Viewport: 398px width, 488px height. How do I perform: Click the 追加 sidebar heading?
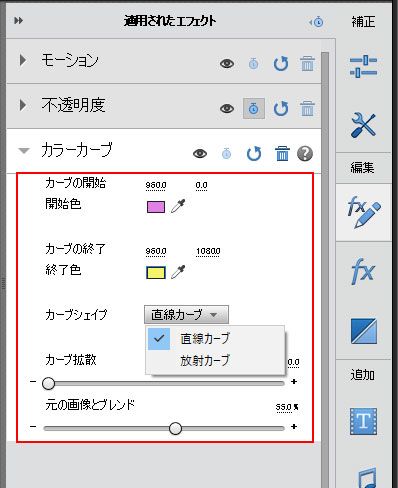pos(363,375)
